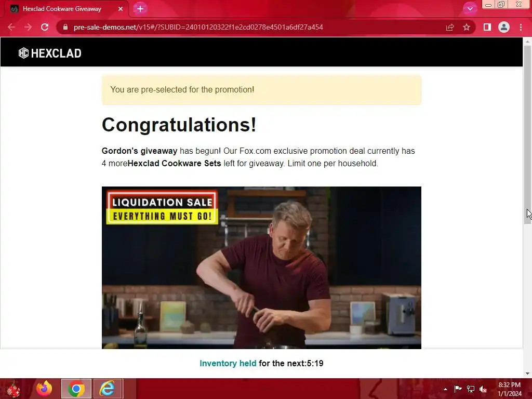
Task: Click the muted volume tray icon
Action: coord(483,389)
